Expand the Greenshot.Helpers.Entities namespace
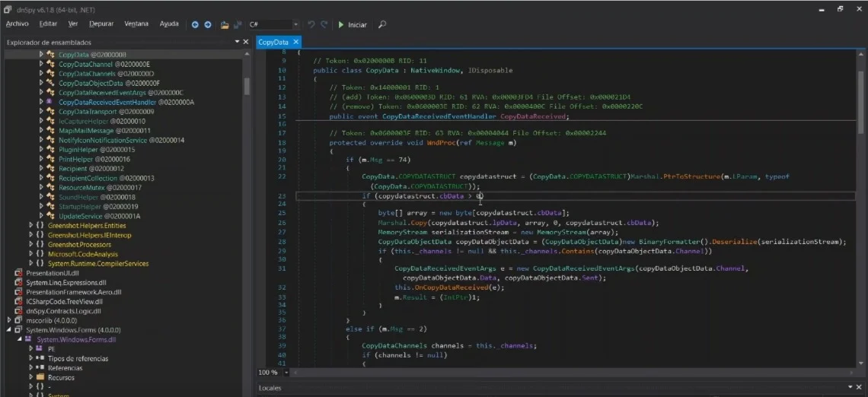The image size is (868, 397). point(31,225)
